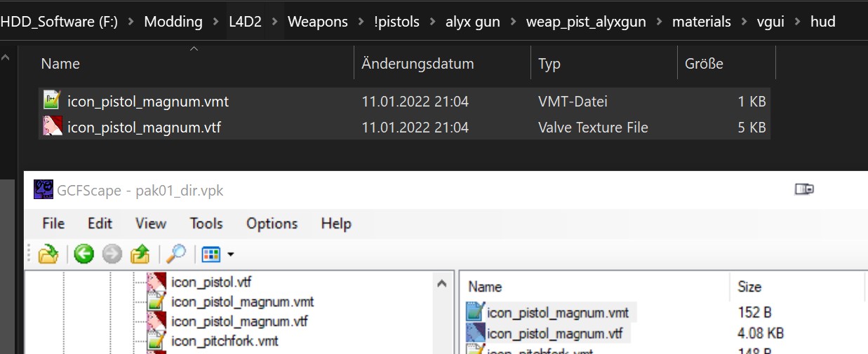Go to !pistols folder in breadcrumb
This screenshot has width=868, height=354.
tap(396, 22)
